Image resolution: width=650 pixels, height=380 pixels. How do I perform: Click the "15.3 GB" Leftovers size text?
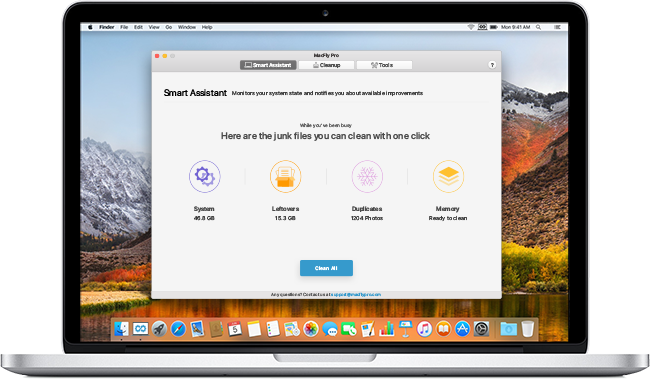pyautogui.click(x=285, y=218)
